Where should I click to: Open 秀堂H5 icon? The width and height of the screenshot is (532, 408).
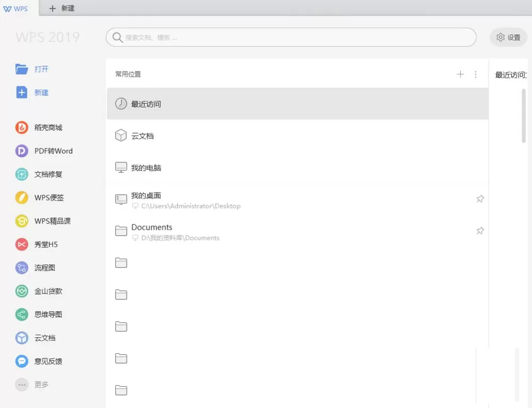pos(22,244)
